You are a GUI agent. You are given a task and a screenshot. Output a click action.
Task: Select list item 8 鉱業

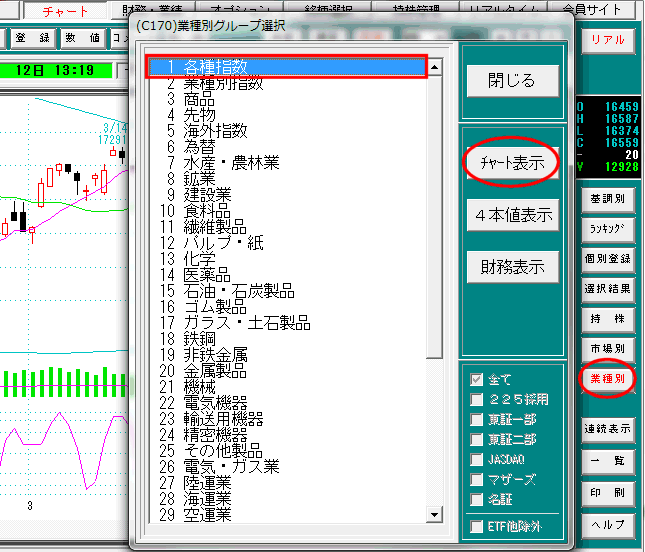287,179
